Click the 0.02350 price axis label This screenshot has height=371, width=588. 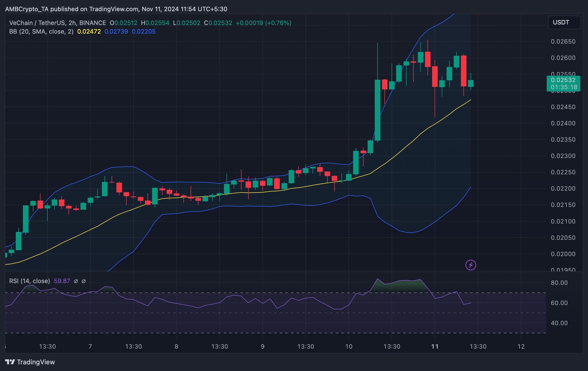[563, 140]
